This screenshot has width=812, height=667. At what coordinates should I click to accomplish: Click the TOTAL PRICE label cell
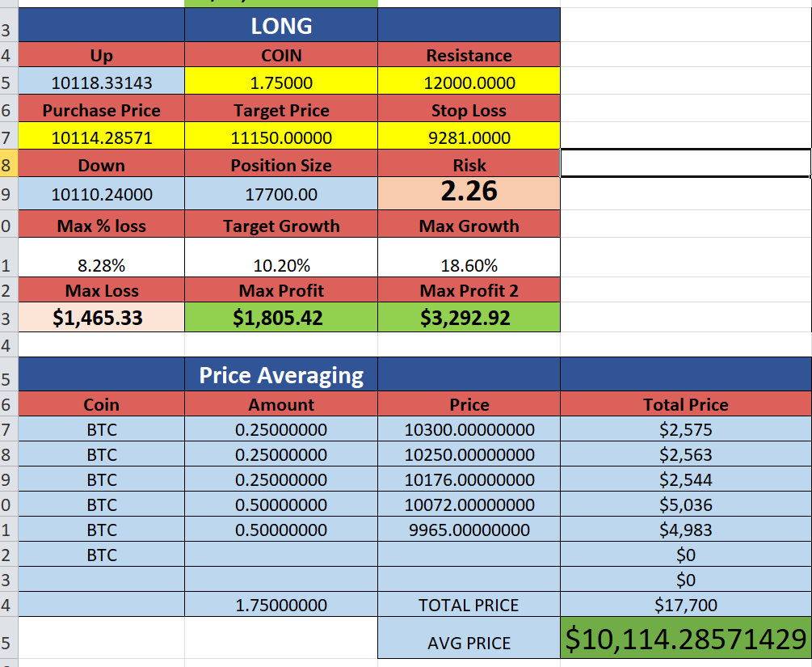(469, 604)
